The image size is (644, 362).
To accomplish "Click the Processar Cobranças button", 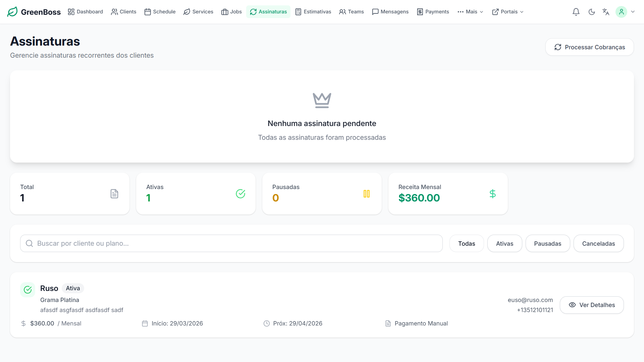I will (589, 47).
